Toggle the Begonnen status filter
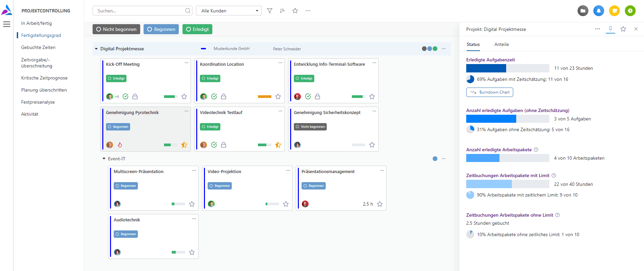 161,30
